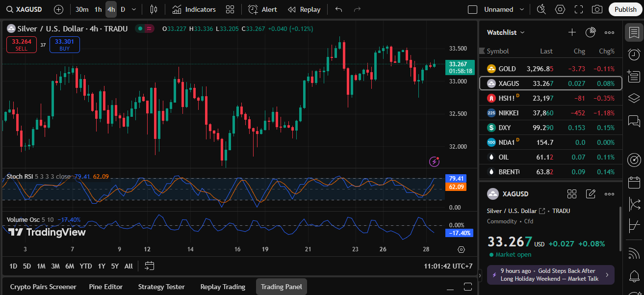Click the red SELL 33.264 button
The height and width of the screenshot is (295, 644).
[x=22, y=45]
